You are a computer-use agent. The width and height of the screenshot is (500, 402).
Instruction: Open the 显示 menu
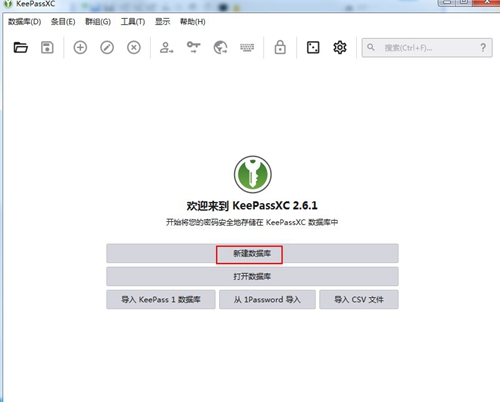pos(163,22)
